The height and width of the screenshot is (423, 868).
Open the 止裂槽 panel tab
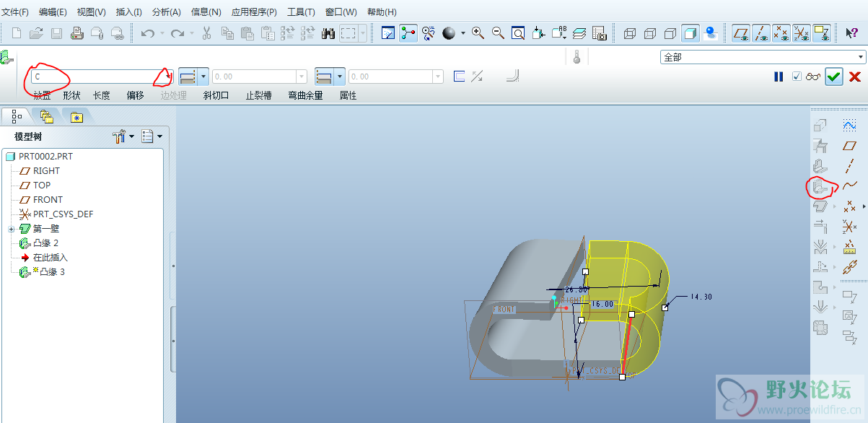(258, 95)
